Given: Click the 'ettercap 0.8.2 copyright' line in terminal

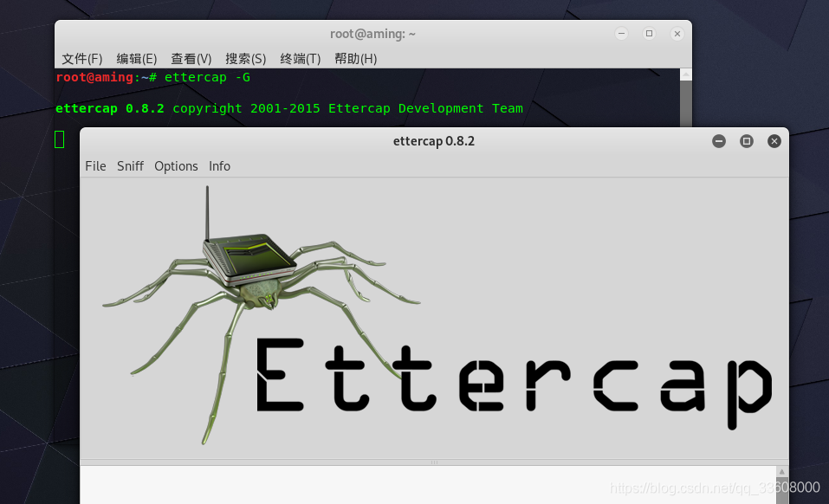Looking at the screenshot, I should pos(289,108).
